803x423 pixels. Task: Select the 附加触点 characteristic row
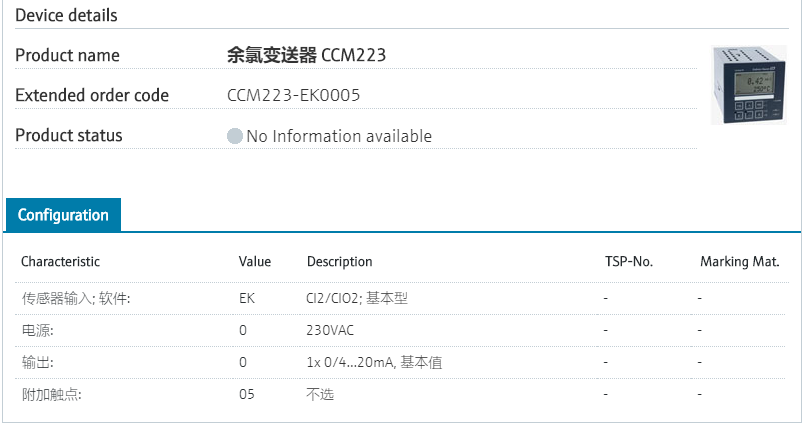51,394
